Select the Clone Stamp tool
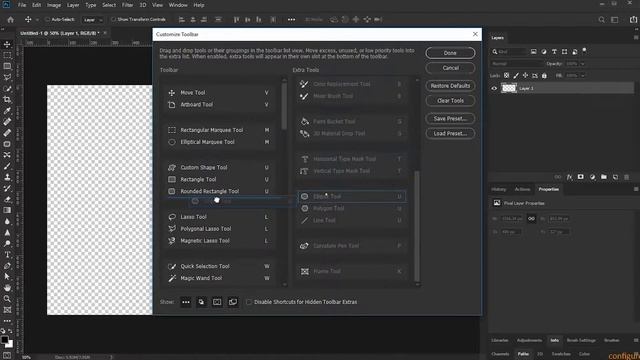Screen dimensions: 640x360 click(7, 177)
